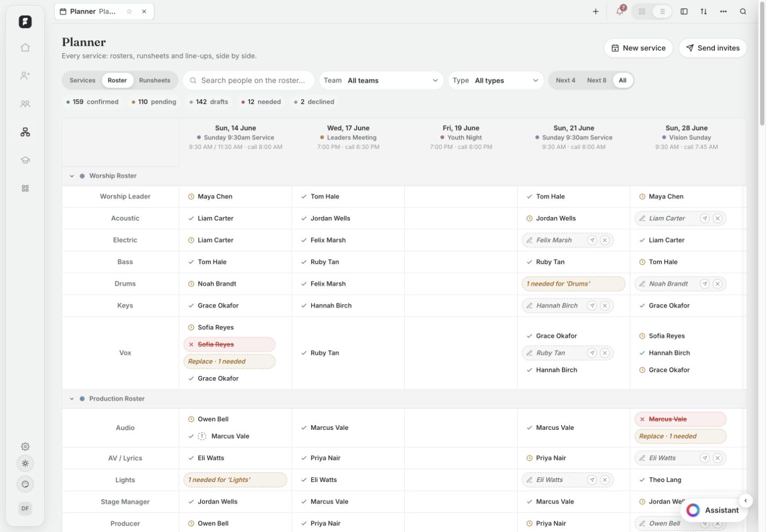
Task: Remove Liam Carter draft on 28 June
Action: 718,219
